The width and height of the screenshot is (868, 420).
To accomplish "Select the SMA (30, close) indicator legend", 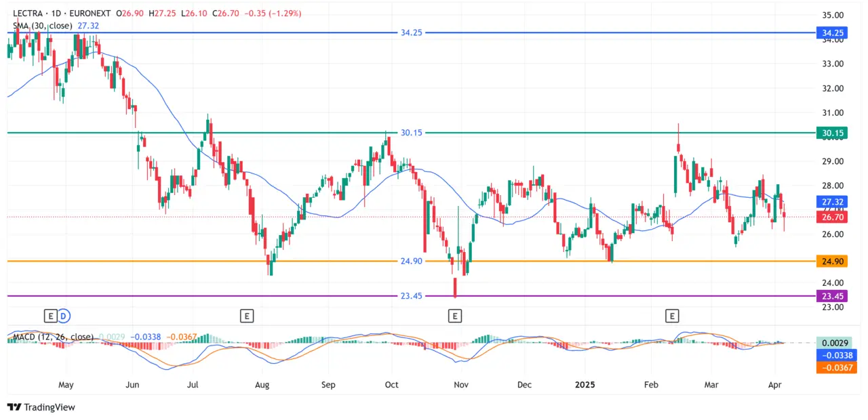I will tap(42, 26).
